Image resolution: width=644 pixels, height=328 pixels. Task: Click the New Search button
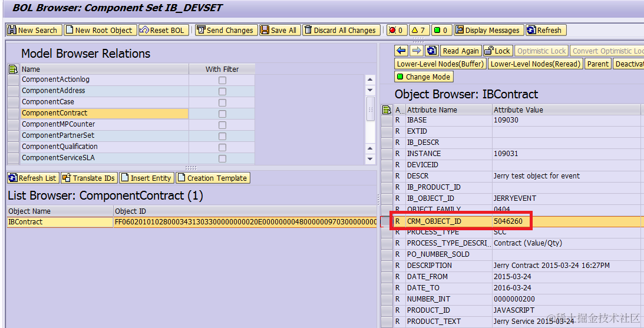pyautogui.click(x=35, y=31)
